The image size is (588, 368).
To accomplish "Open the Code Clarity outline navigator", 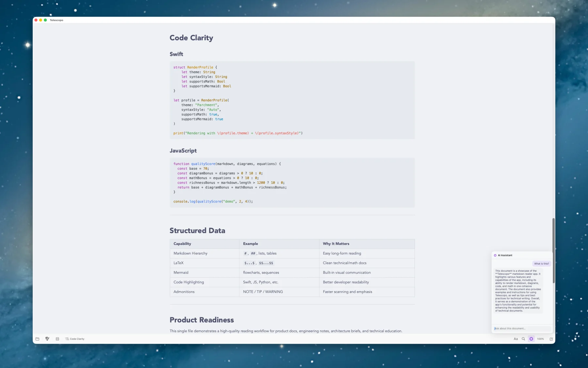I will tap(75, 339).
